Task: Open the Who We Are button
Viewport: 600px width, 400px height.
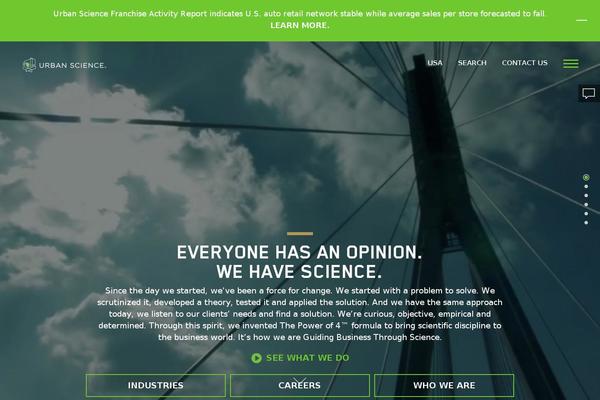Action: [x=444, y=385]
